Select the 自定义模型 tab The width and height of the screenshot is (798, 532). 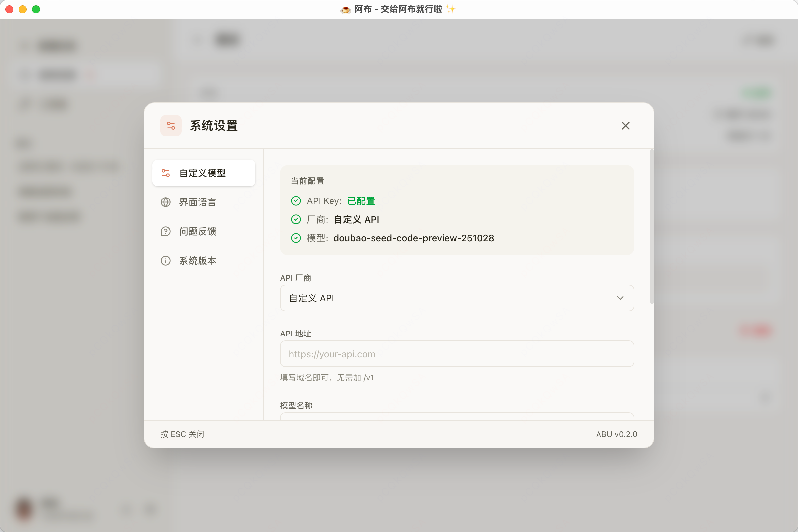click(203, 173)
